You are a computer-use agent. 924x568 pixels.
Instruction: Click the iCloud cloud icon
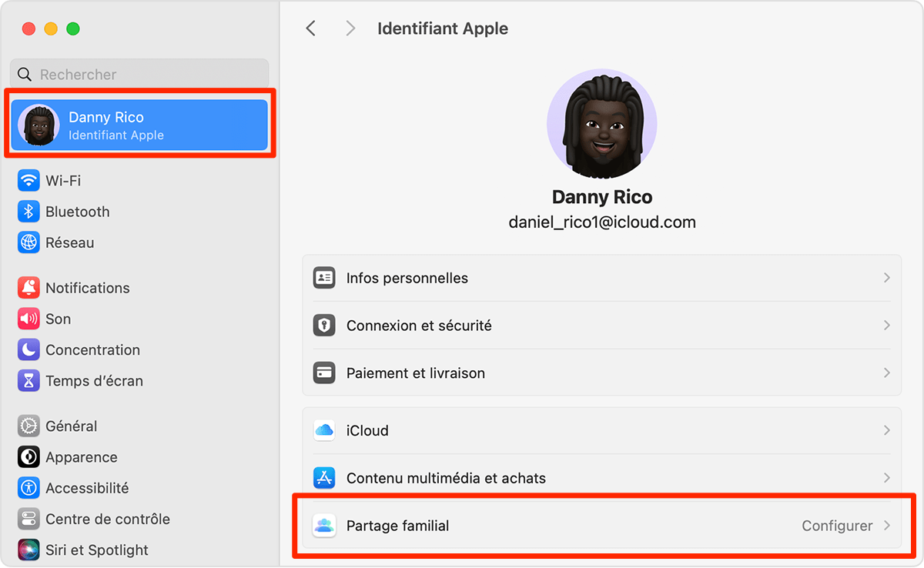[324, 430]
